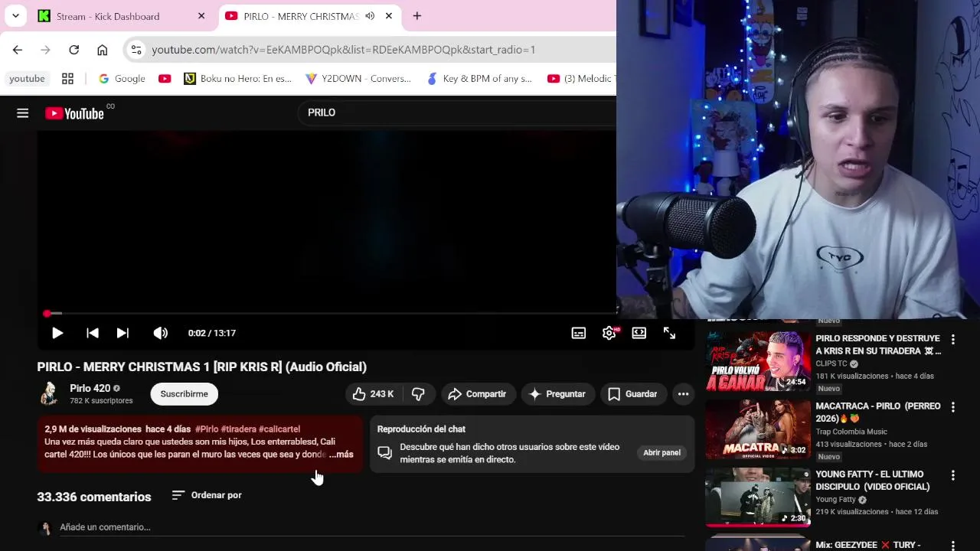
Task: Open MACATRACA - PIRLO video thumbnail
Action: tap(758, 429)
